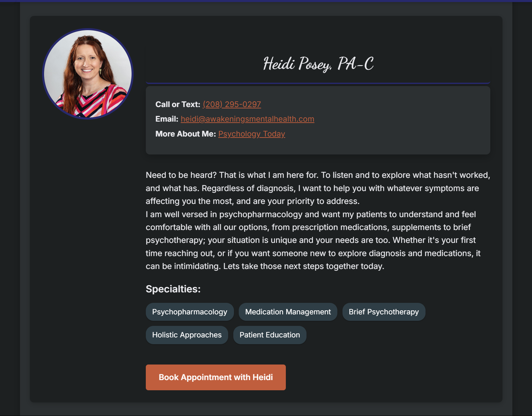Click the "Specialties:" section heading
The image size is (532, 416).
(x=173, y=289)
